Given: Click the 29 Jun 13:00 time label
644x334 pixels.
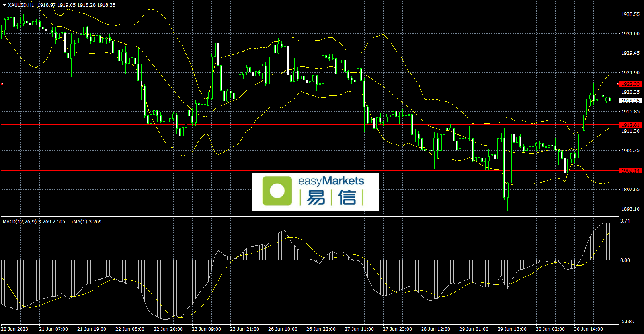Looking at the screenshot, I should click(x=512, y=329).
